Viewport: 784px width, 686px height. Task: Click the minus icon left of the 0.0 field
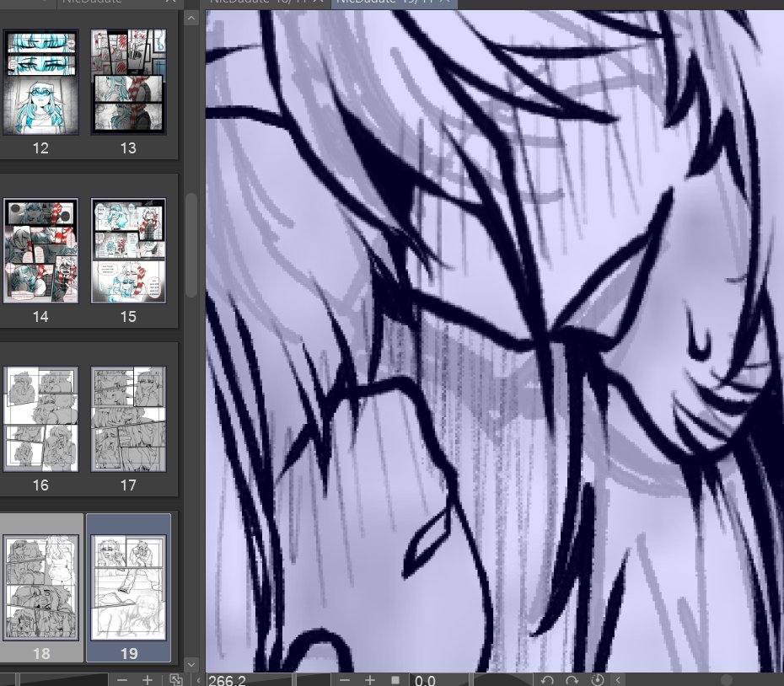coord(345,680)
